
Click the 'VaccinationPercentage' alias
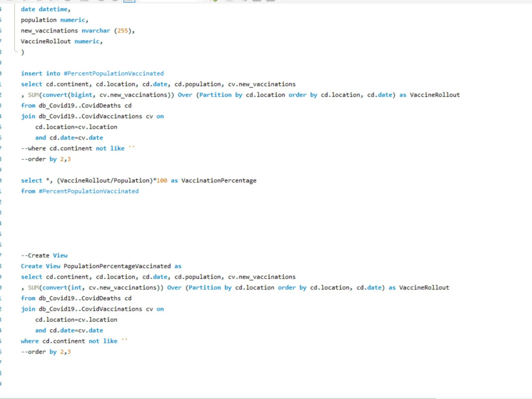click(x=219, y=180)
